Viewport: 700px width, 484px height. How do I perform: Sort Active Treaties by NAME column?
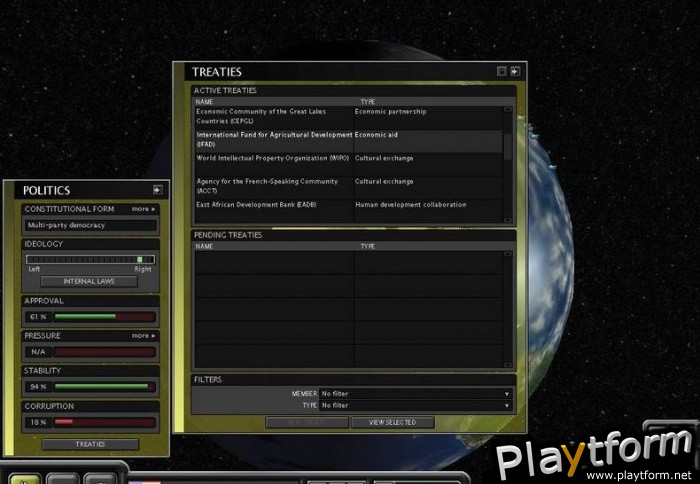tap(204, 102)
